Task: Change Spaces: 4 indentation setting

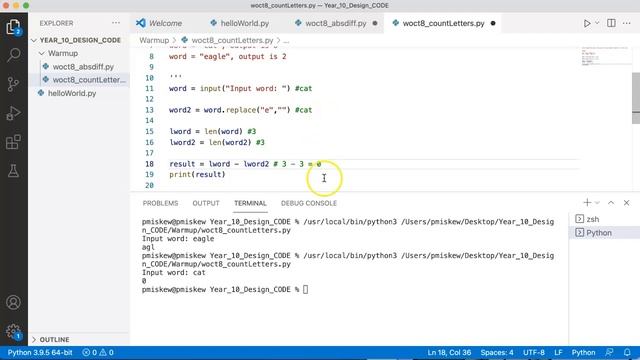Action: pos(497,353)
